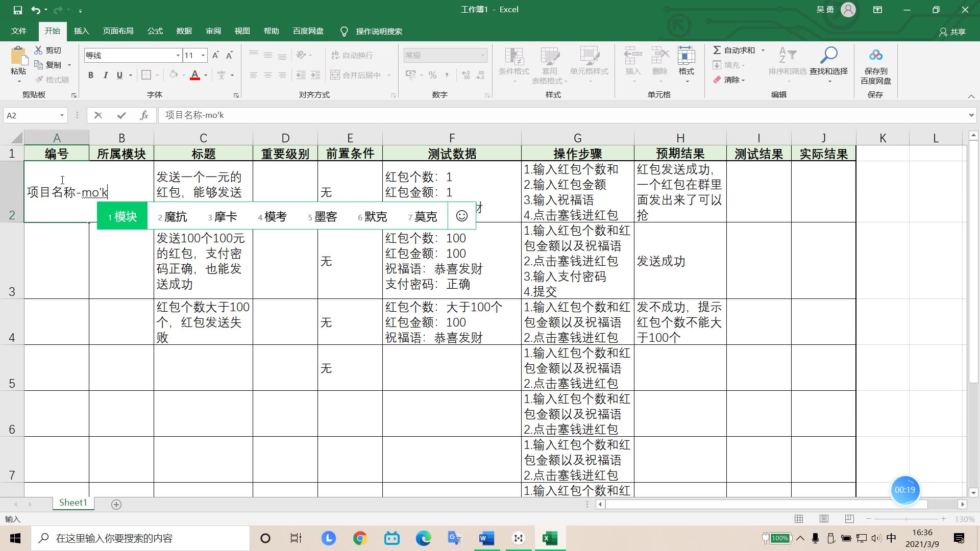Expand the Name Box dropdown arrow
Screen dimensions: 980x551
pyautogui.click(x=62, y=115)
